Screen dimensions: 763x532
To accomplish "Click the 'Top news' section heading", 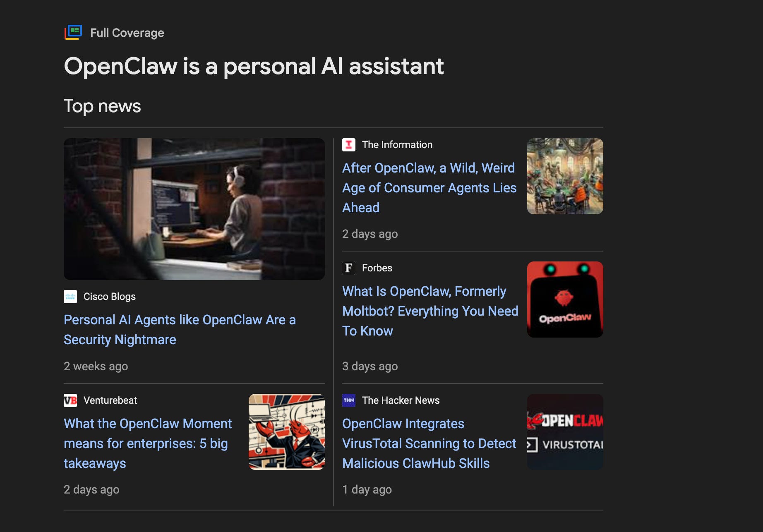I will (102, 106).
